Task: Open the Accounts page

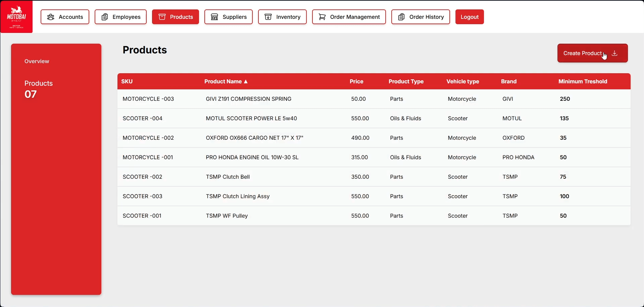Action: point(65,17)
